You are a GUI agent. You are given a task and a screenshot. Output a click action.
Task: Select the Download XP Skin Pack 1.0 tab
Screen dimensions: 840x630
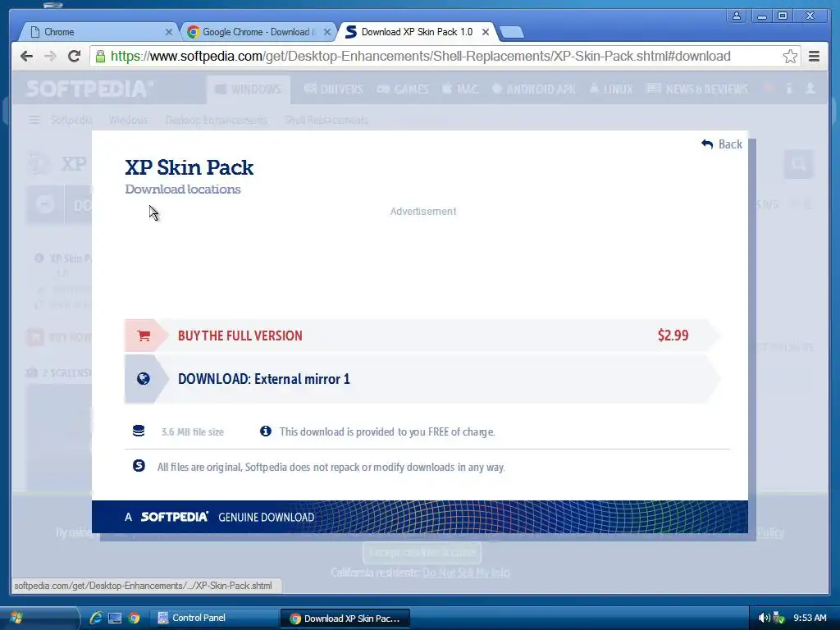point(417,32)
